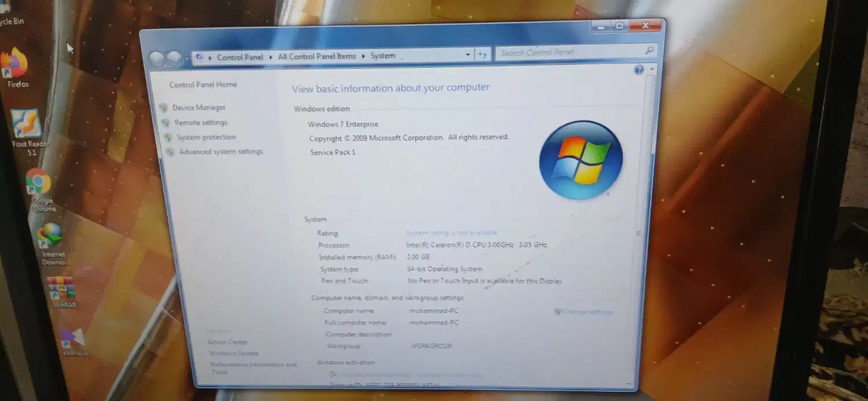Image resolution: width=868 pixels, height=401 pixels.
Task: Open System protection link
Action: (207, 138)
